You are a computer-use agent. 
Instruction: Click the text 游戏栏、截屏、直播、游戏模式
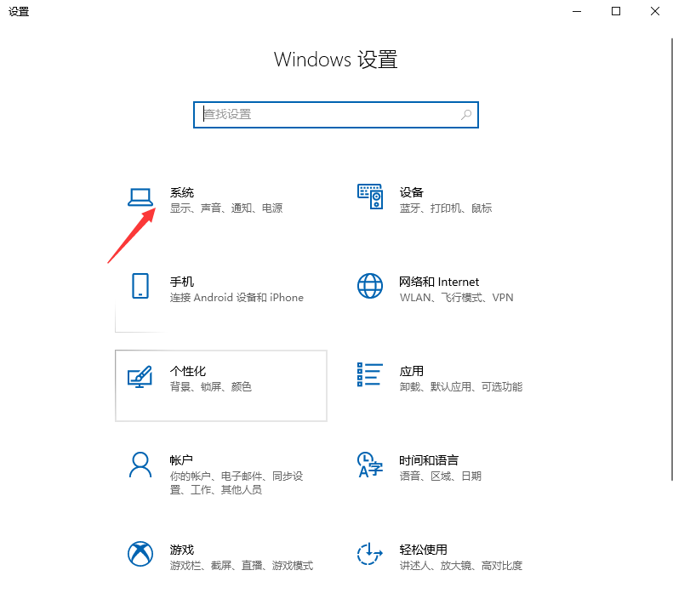tap(242, 565)
